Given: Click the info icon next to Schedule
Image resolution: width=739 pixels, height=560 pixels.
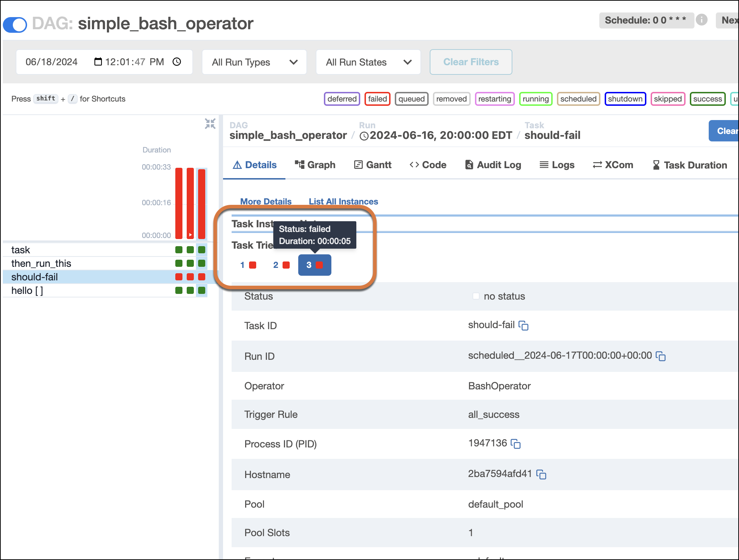Looking at the screenshot, I should [x=702, y=20].
